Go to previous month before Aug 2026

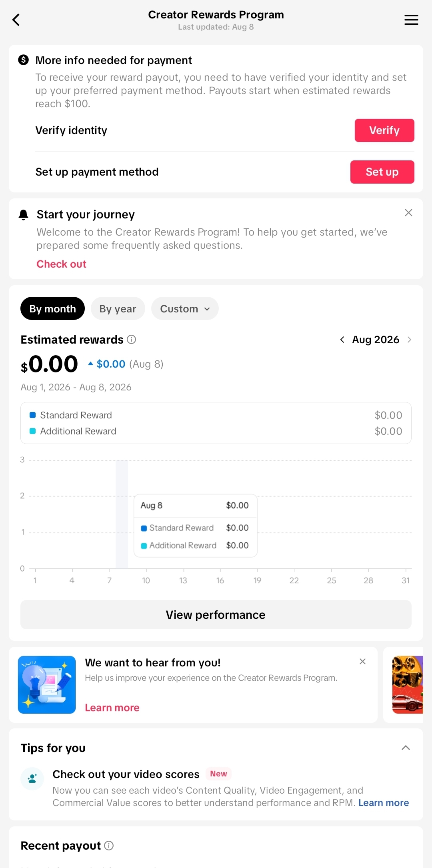342,340
